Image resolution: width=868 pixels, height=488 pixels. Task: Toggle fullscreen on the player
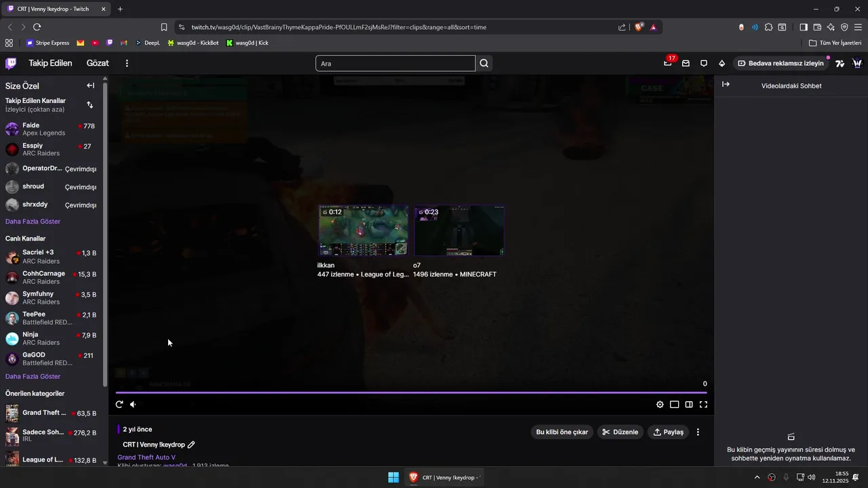tap(703, 405)
